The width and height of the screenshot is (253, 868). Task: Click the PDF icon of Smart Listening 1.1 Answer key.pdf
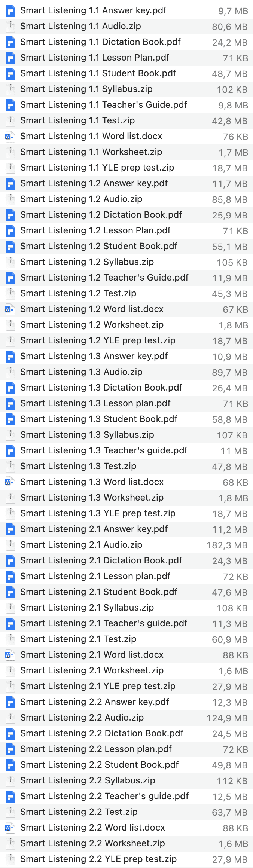pyautogui.click(x=10, y=11)
